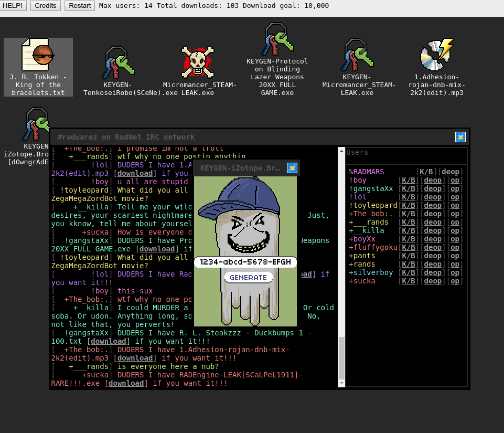Op user +sucka
This screenshot has width=504, height=433.
[x=455, y=281]
